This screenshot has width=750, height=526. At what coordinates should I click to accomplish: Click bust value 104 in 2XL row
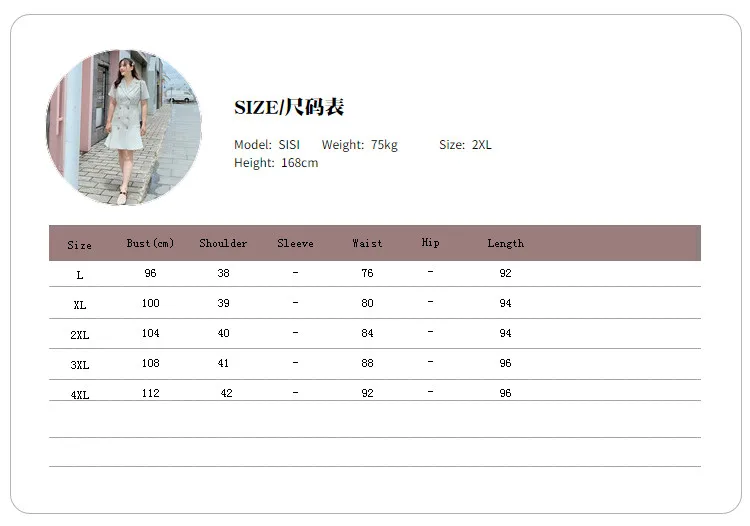(x=151, y=333)
